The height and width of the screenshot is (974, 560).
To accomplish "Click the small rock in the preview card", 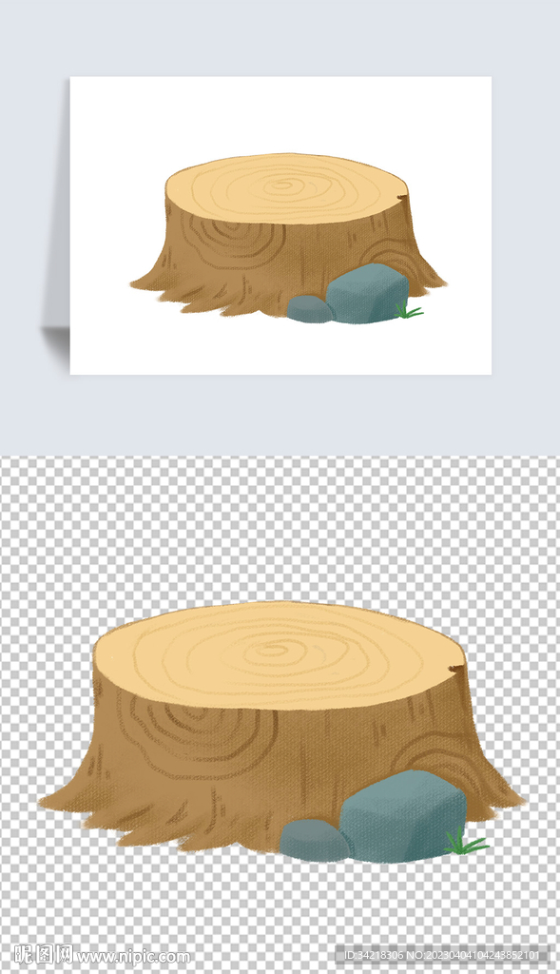I will [309, 309].
